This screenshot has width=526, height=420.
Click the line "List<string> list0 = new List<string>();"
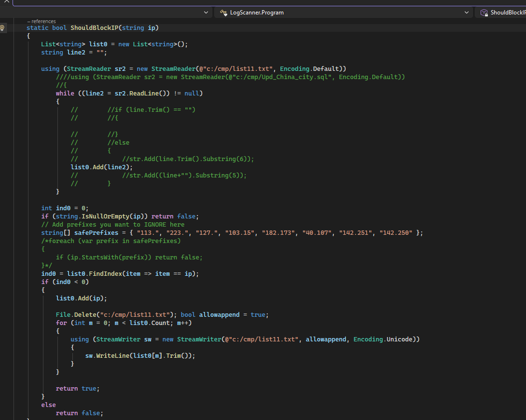click(114, 44)
